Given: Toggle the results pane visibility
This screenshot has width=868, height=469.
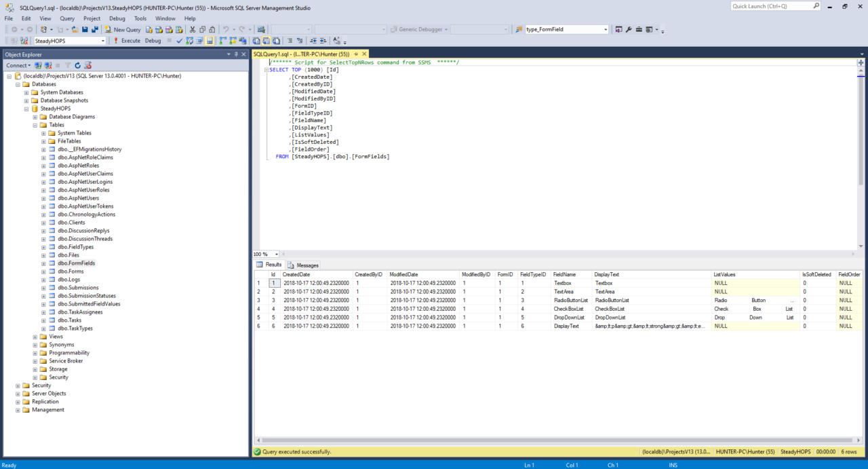Looking at the screenshot, I should pos(210,41).
